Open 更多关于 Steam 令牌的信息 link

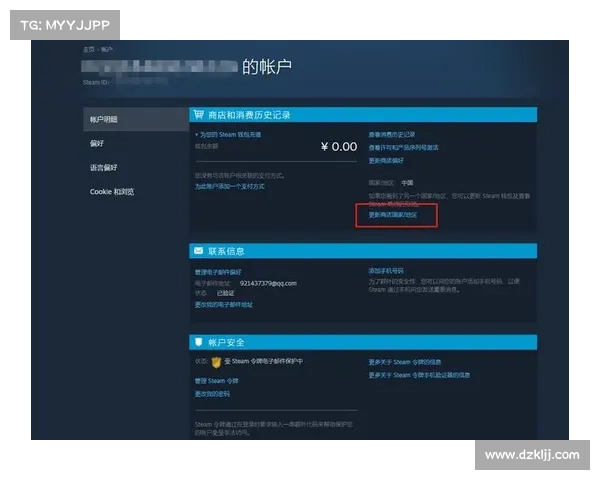404,362
